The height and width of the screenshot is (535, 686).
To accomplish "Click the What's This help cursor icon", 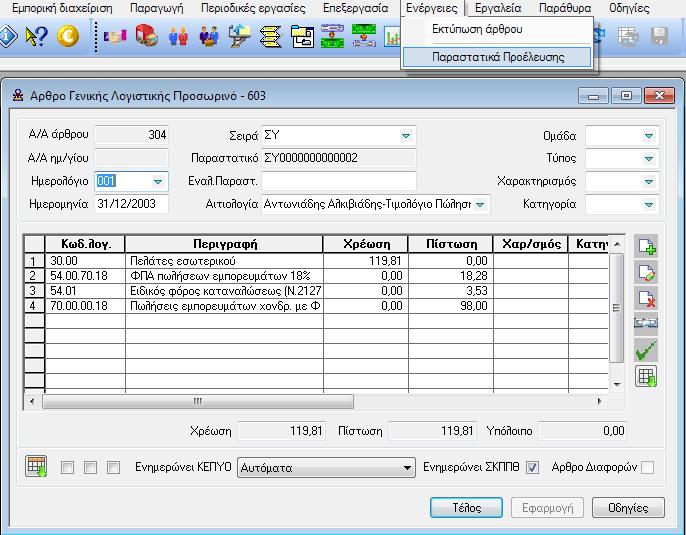I will 36,36.
